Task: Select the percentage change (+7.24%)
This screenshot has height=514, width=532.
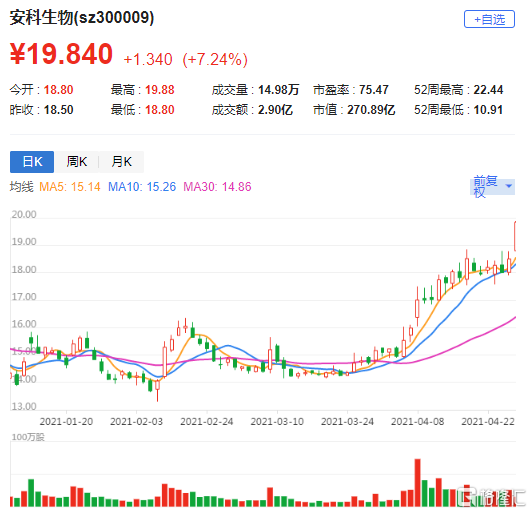Action: (215, 59)
